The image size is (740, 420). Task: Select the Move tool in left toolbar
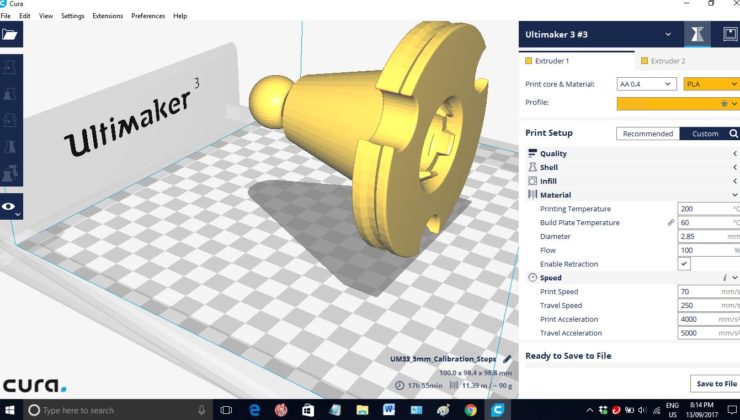[10, 67]
